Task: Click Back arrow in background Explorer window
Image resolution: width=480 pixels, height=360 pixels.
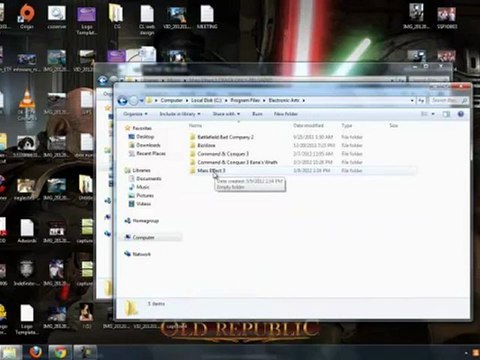Action: pos(103,80)
